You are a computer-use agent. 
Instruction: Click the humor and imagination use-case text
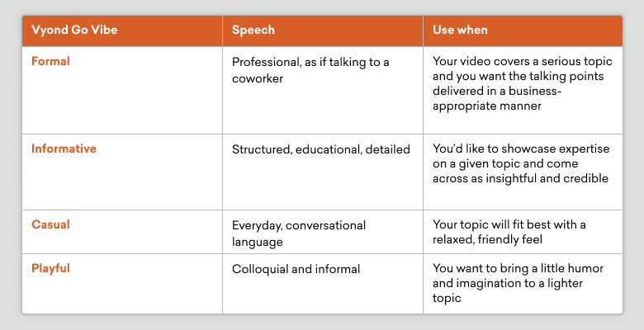[x=518, y=283]
